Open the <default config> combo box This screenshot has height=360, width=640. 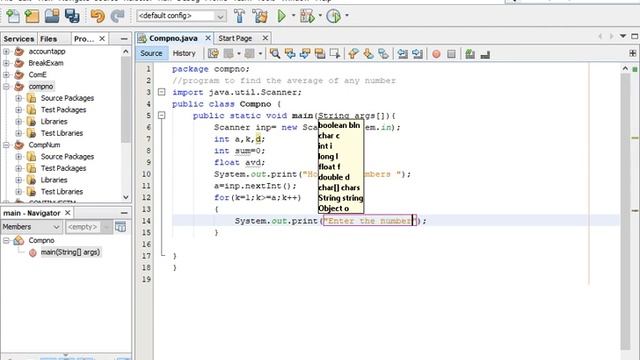click(181, 16)
